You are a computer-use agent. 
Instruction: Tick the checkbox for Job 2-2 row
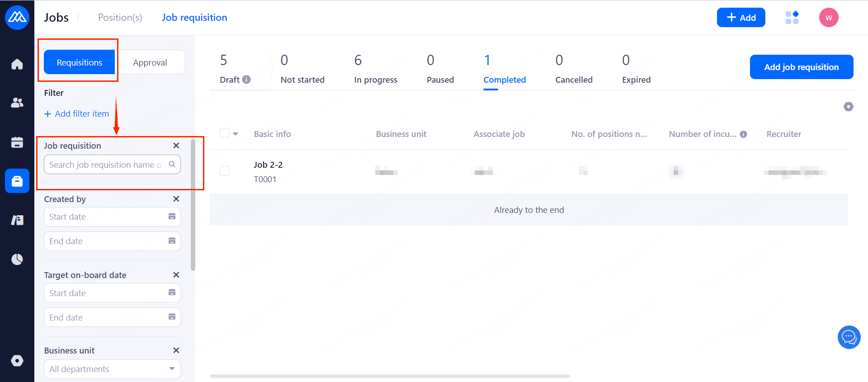click(x=225, y=171)
